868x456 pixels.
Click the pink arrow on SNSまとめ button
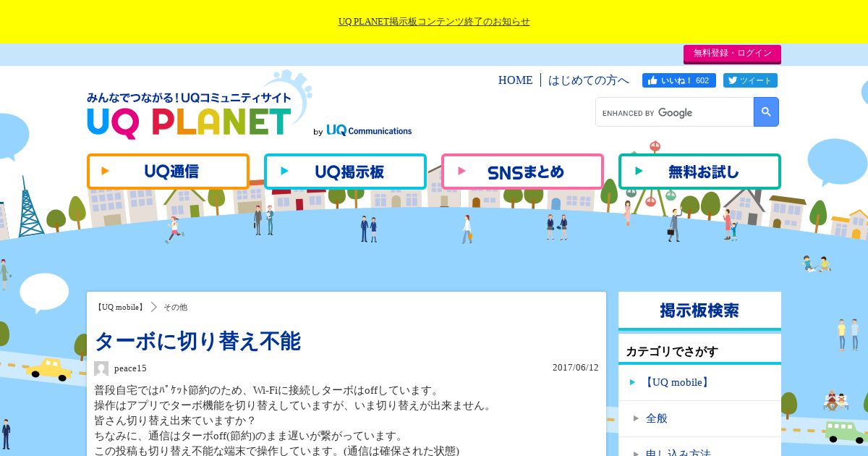[461, 172]
